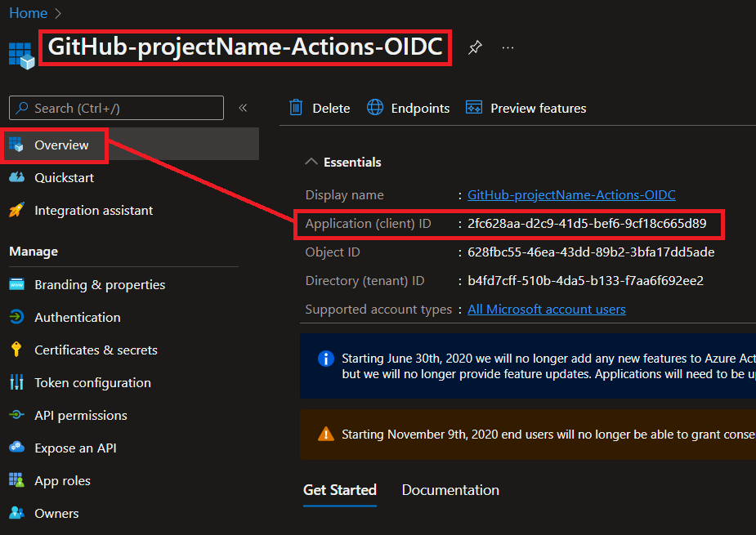Click the Integration assistant rocket icon
This screenshot has height=535, width=756.
17,210
